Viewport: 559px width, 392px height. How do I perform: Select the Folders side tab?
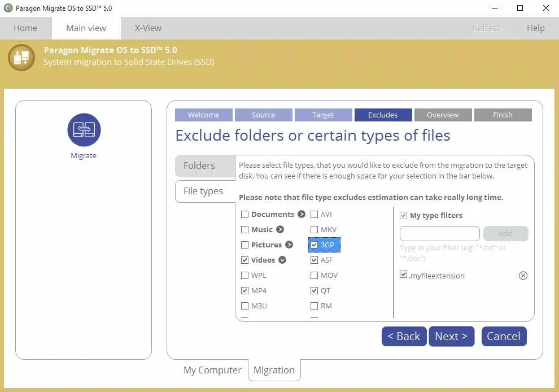coord(205,166)
